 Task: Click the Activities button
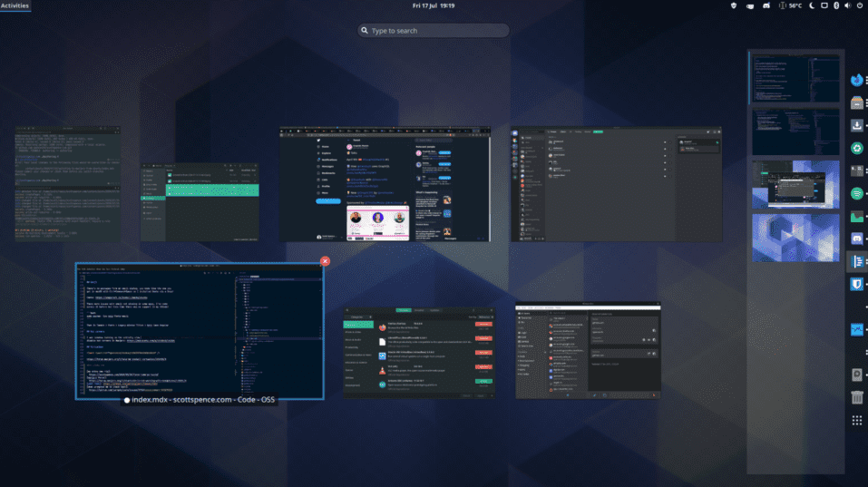[x=15, y=5]
